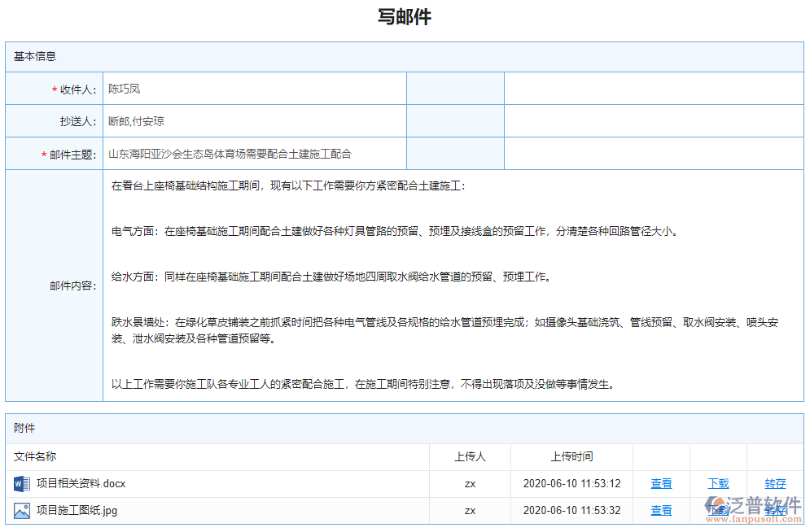Click the 文件名称 column header
This screenshot has height=532, width=810.
[36, 456]
